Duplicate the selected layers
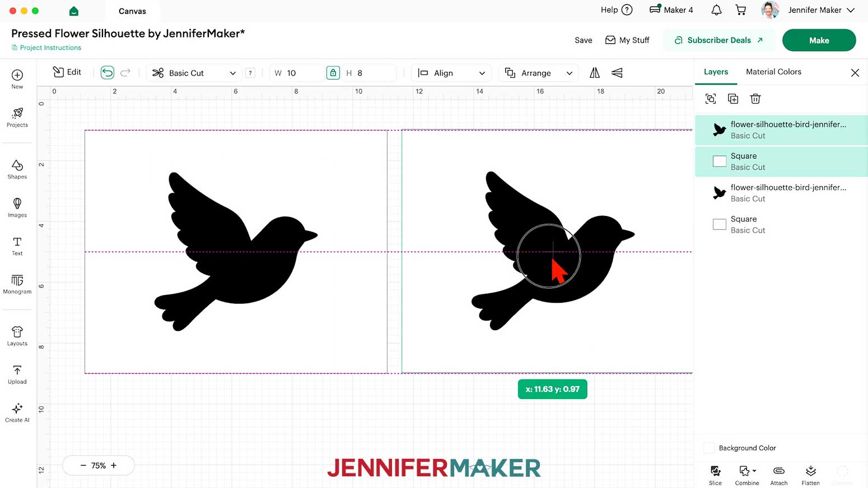 pyautogui.click(x=733, y=99)
